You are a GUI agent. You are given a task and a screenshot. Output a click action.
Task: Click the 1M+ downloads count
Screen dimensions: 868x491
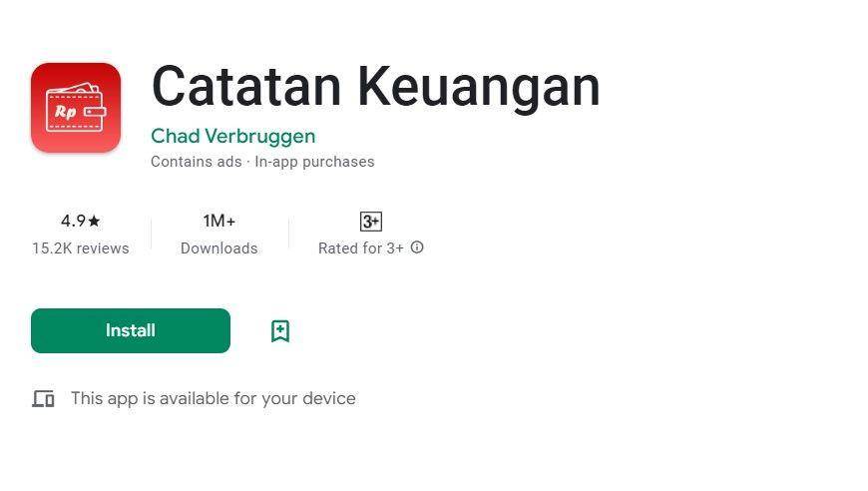(x=219, y=221)
